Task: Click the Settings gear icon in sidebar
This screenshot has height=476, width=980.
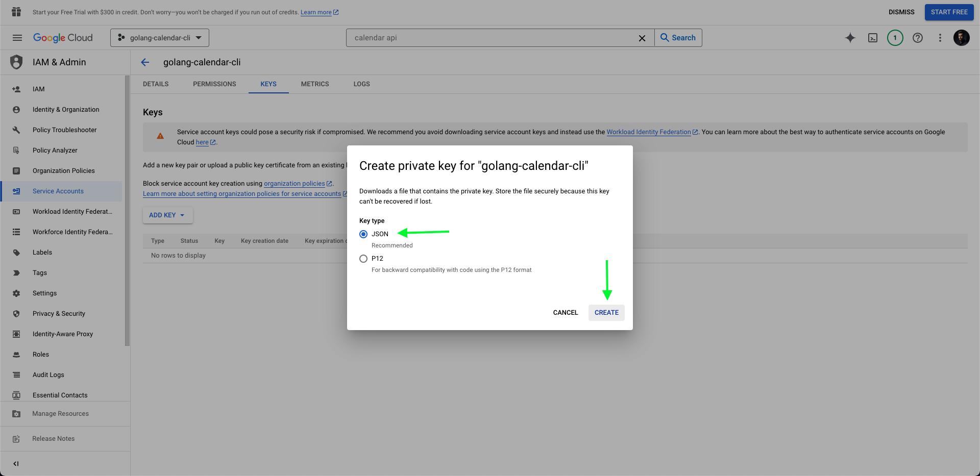Action: pos(16,293)
